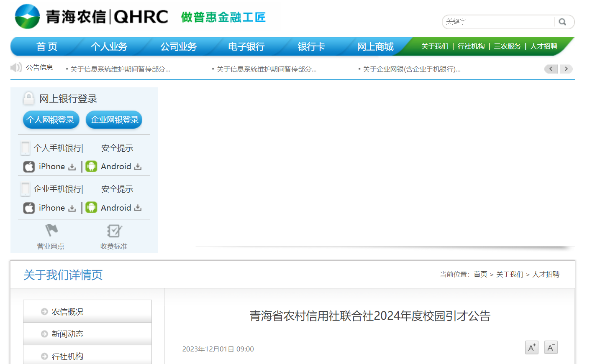The height and width of the screenshot is (364, 600).
Task: Open 三农服务 link
Action: point(507,46)
